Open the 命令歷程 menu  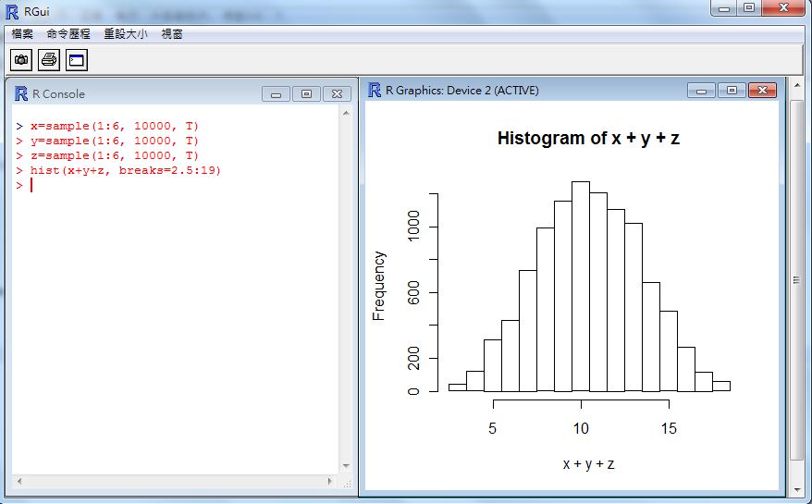tap(68, 33)
